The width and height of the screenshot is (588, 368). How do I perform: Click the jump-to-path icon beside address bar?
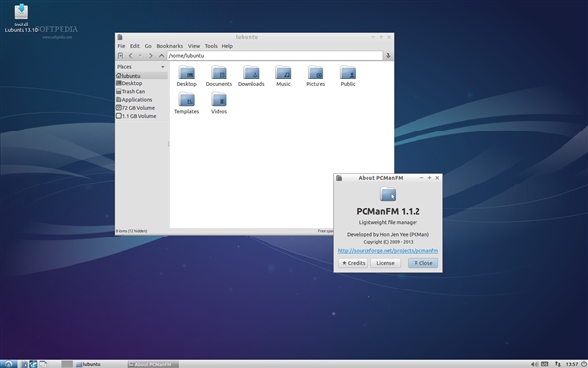388,56
